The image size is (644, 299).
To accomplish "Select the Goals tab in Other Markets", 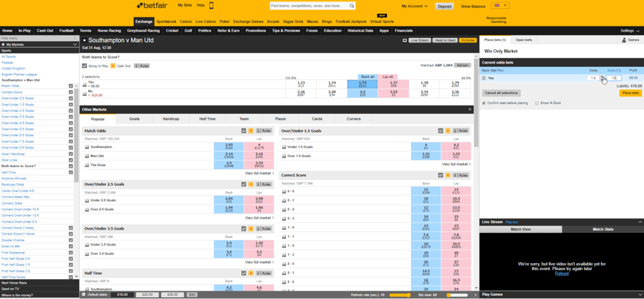I will [135, 119].
